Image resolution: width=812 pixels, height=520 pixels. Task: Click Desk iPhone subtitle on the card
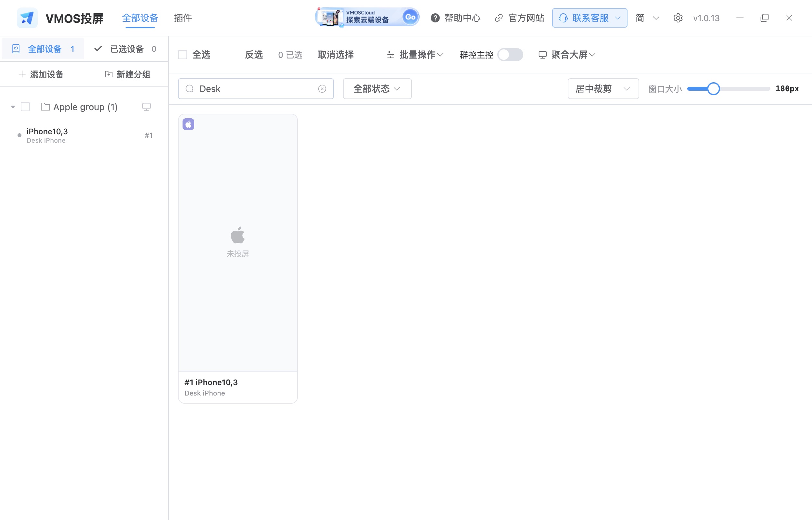pyautogui.click(x=204, y=393)
